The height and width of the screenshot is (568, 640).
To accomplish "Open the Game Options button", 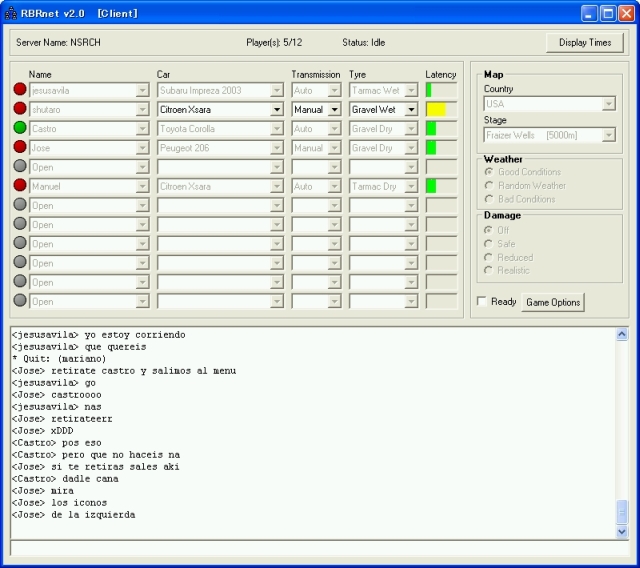I will tap(553, 302).
